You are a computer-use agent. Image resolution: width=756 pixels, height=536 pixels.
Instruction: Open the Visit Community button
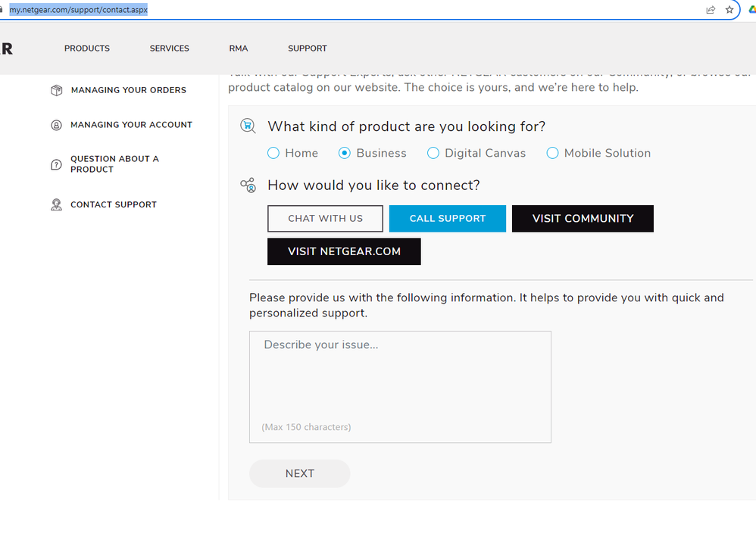point(583,219)
